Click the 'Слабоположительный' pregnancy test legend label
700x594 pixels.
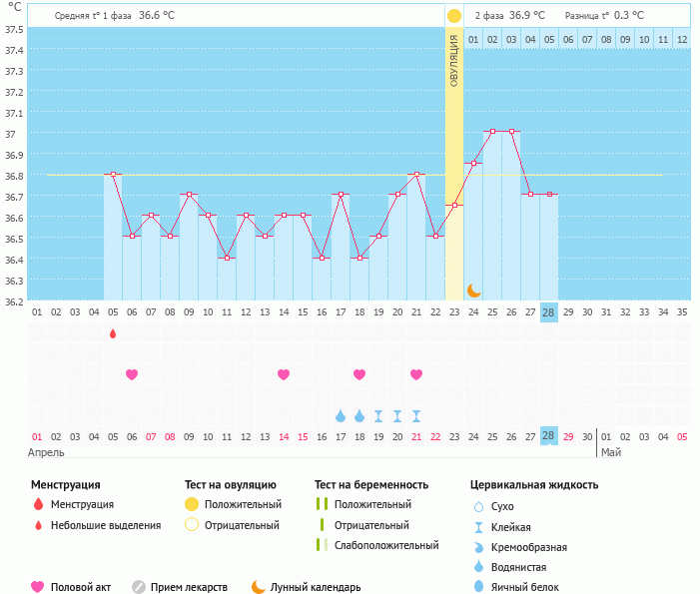(x=386, y=545)
